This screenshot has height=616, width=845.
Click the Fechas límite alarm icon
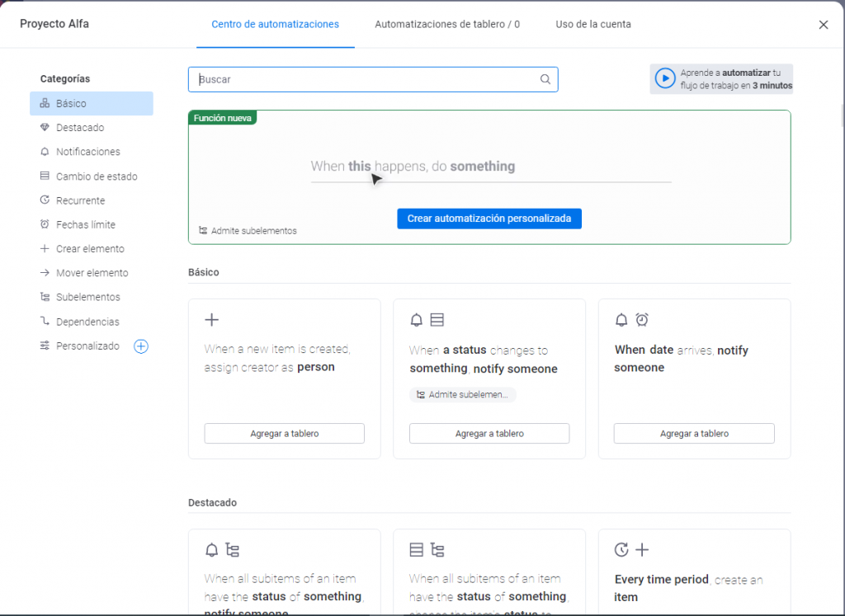tap(45, 224)
